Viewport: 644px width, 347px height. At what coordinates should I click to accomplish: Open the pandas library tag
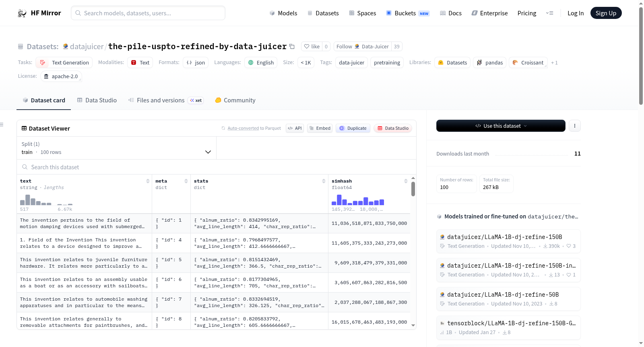[490, 62]
